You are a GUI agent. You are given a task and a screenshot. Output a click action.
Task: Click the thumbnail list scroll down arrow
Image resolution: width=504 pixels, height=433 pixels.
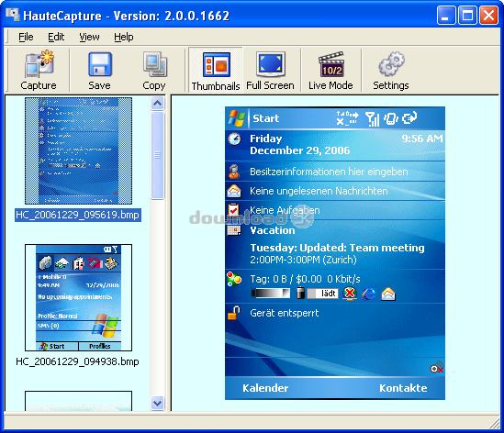point(158,403)
